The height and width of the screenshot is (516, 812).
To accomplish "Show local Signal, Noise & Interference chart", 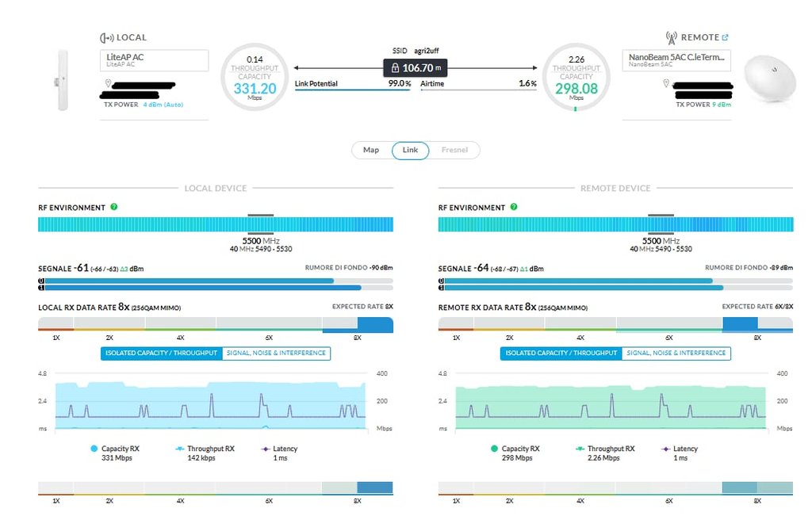I will coord(276,353).
